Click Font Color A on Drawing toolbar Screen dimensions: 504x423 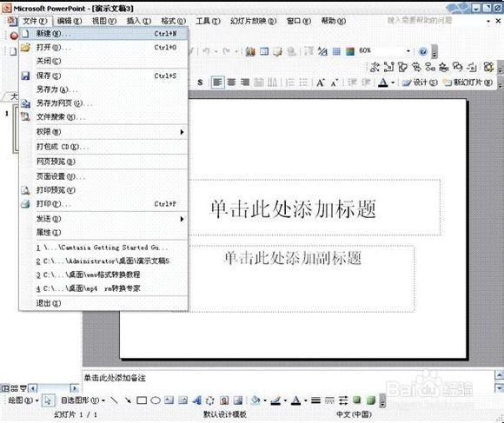tap(296, 400)
